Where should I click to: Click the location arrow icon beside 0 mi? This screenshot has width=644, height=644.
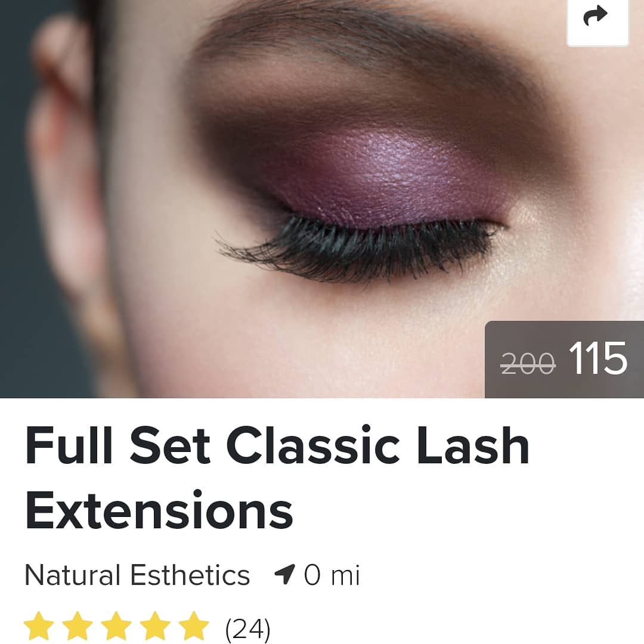(284, 574)
